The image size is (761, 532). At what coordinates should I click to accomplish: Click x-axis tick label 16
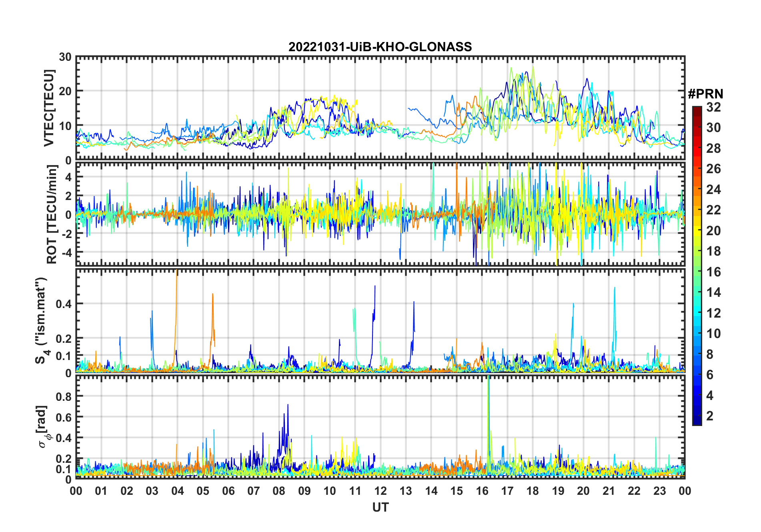pyautogui.click(x=482, y=491)
